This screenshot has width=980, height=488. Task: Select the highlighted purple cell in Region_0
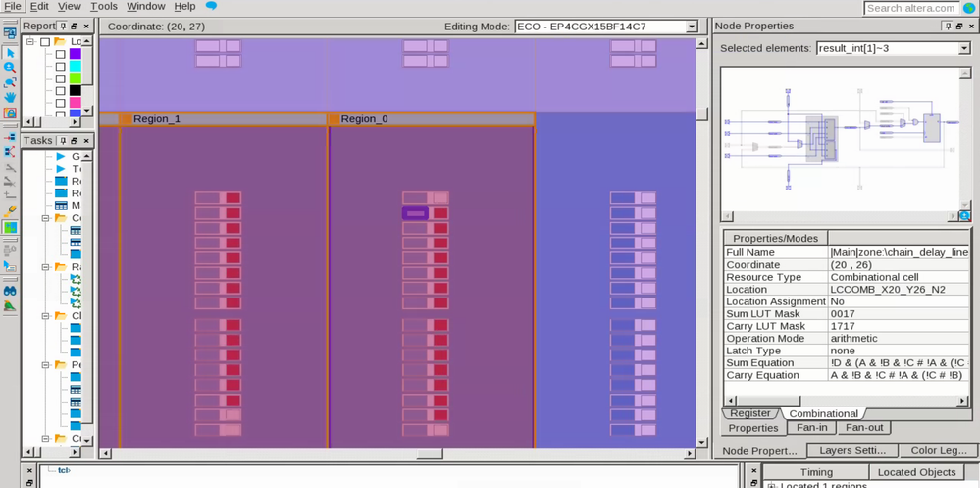(x=415, y=213)
